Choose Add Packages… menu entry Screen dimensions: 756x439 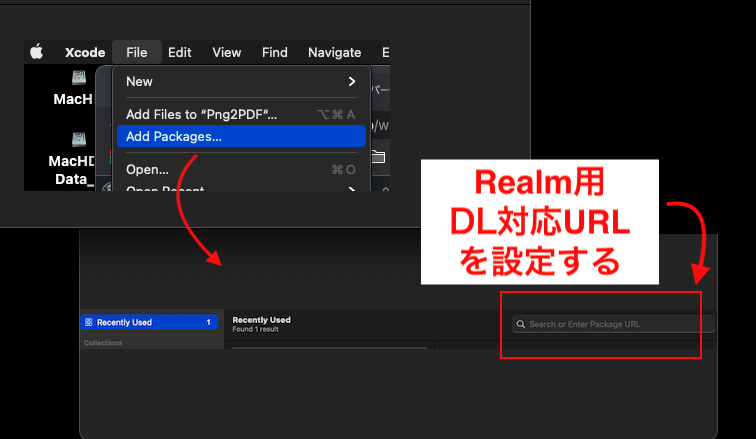241,136
